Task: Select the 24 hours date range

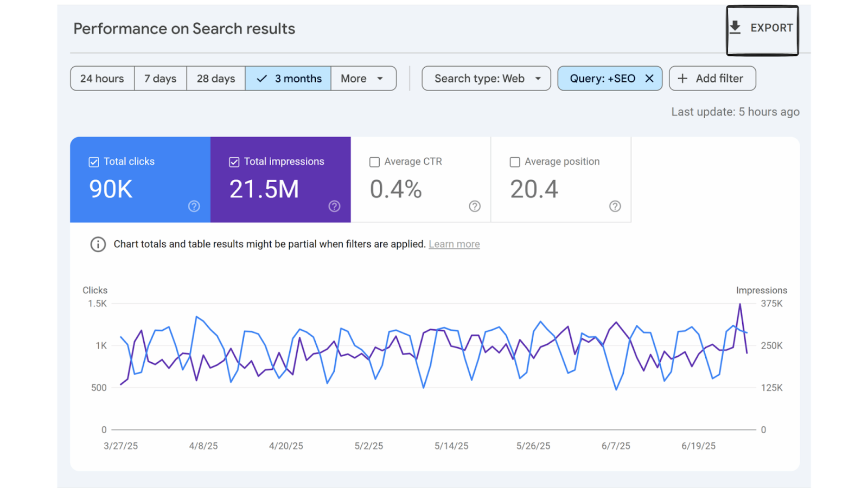Action: tap(102, 79)
